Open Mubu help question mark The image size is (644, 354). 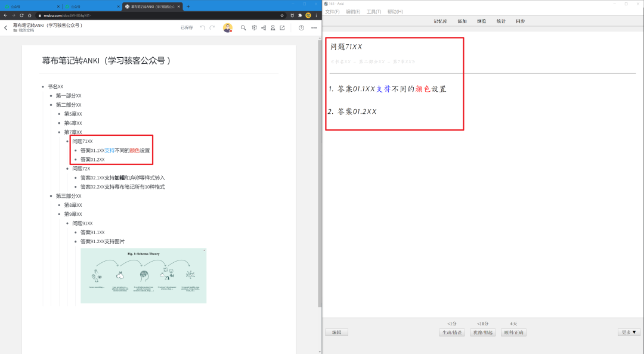click(302, 27)
